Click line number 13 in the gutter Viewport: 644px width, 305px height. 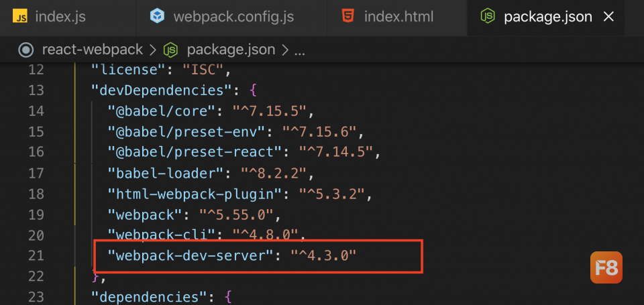(x=36, y=90)
